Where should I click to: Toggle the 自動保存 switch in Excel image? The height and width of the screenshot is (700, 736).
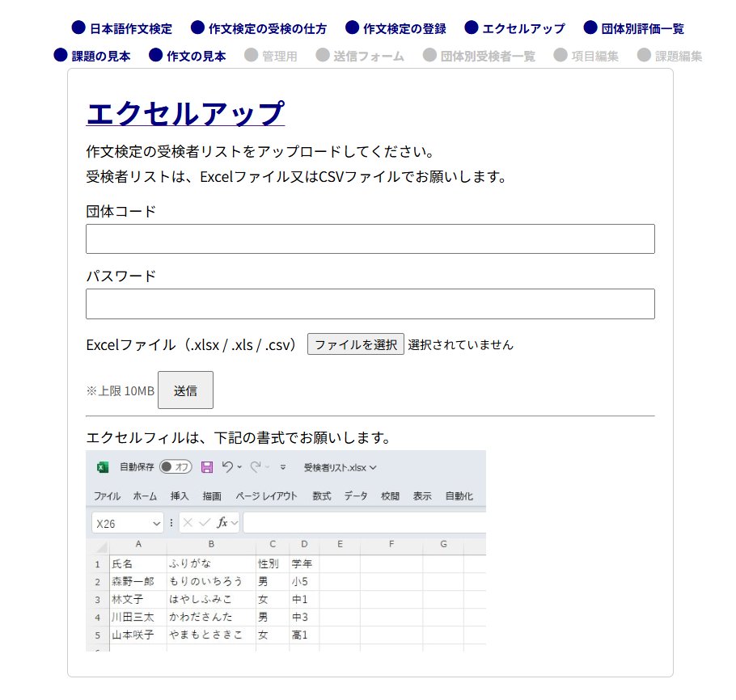(x=175, y=467)
